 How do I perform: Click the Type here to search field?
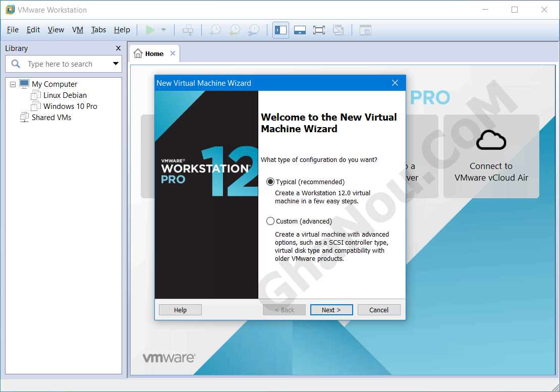64,64
